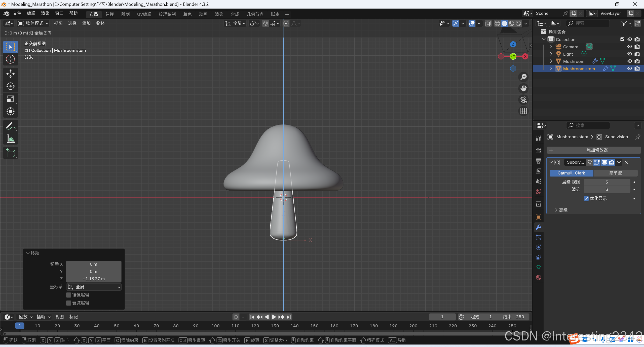Open the 文件 menu
The height and width of the screenshot is (347, 644).
tap(17, 13)
